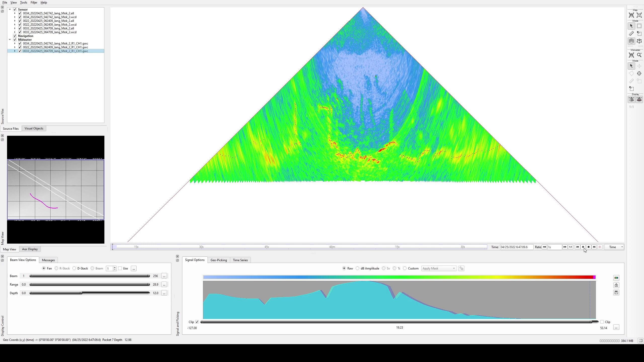Click the save icon beside the histogram
Viewport: 644px width, 362px height.
coord(616,292)
